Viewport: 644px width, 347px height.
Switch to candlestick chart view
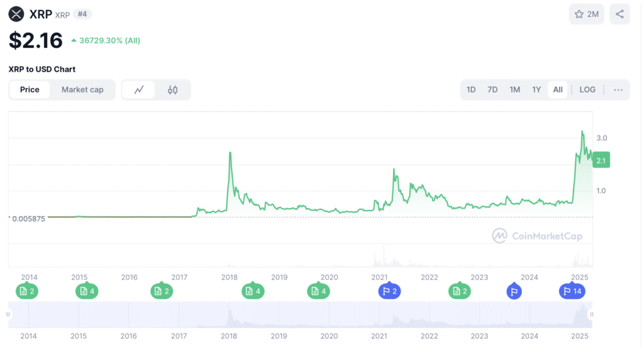[x=172, y=89]
